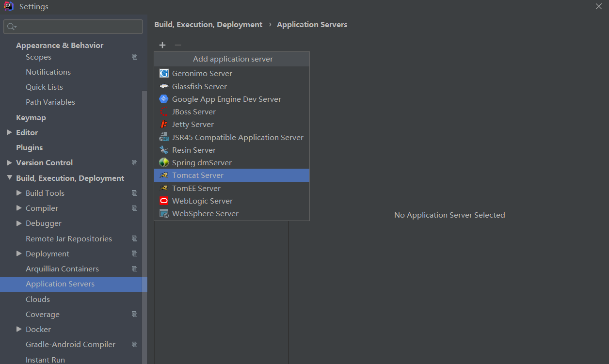Select Application Servers in the tree
The height and width of the screenshot is (364, 609).
coord(73,284)
